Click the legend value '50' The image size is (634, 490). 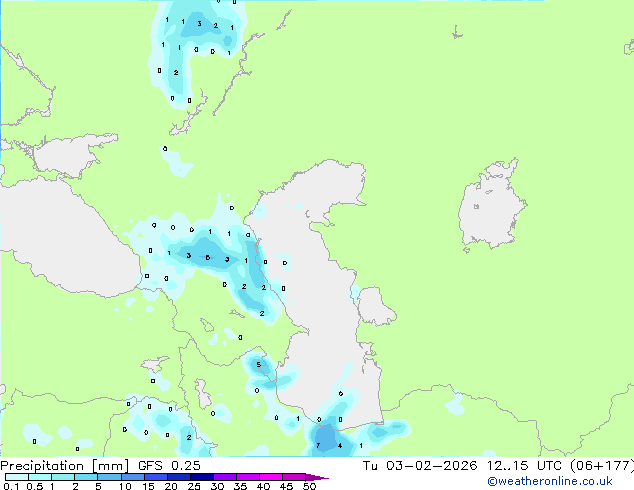(309, 486)
